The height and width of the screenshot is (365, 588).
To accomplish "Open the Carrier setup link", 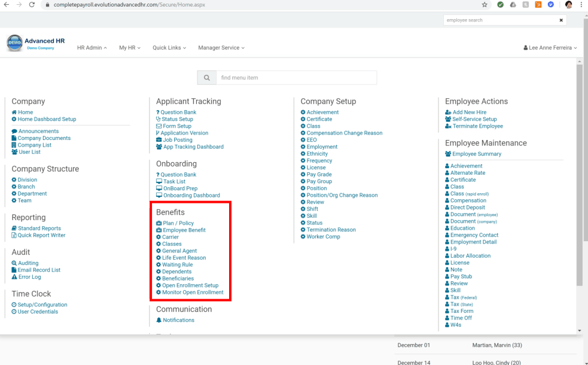I will coord(170,237).
